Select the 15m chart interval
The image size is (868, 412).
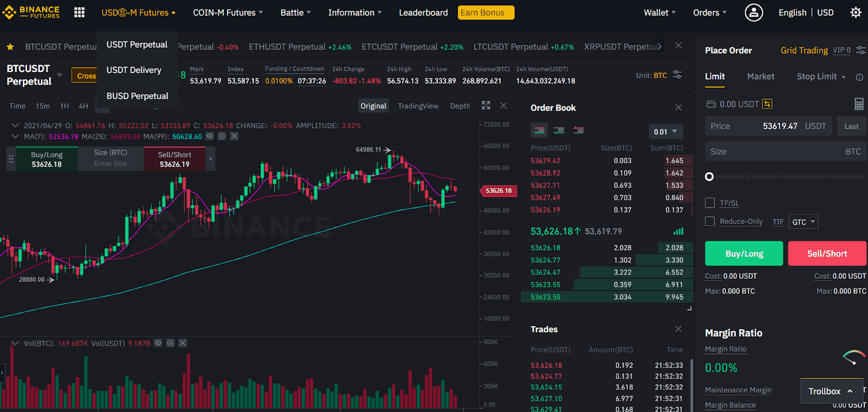pyautogui.click(x=42, y=106)
